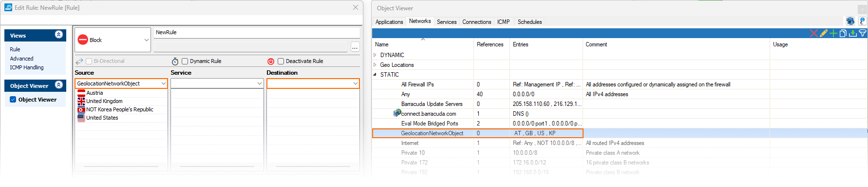The image size is (868, 187).
Task: Expand the DYNAMIC tree node
Action: [x=375, y=55]
